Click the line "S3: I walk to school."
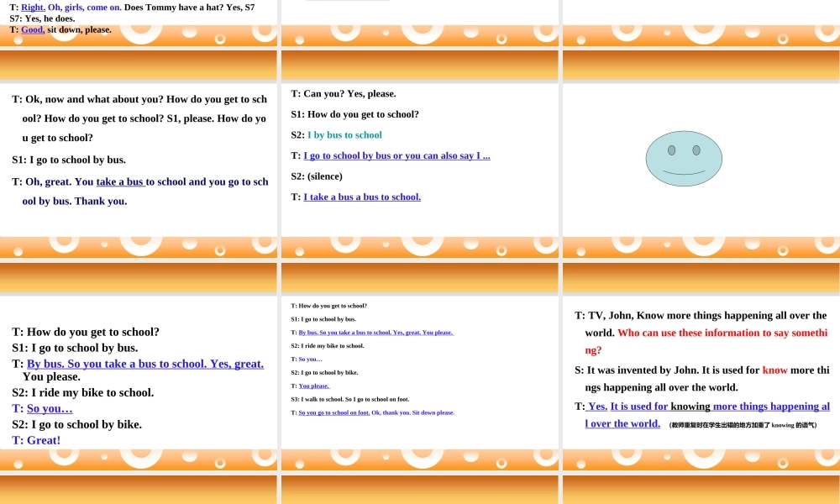The width and height of the screenshot is (840, 504). coord(318,399)
